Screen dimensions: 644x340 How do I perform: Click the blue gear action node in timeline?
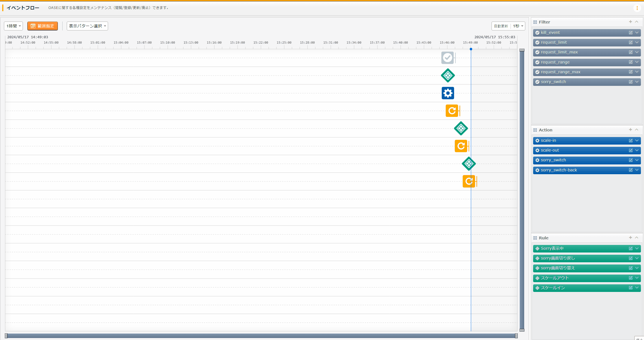pos(448,93)
